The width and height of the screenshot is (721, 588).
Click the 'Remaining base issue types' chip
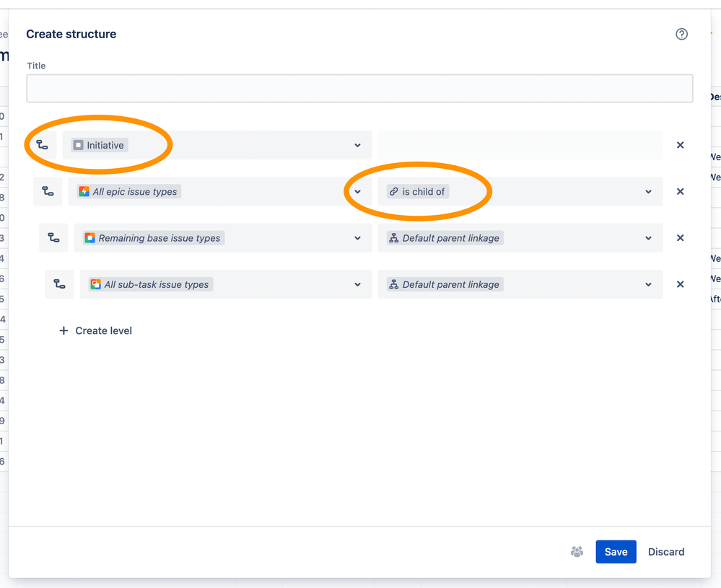154,238
